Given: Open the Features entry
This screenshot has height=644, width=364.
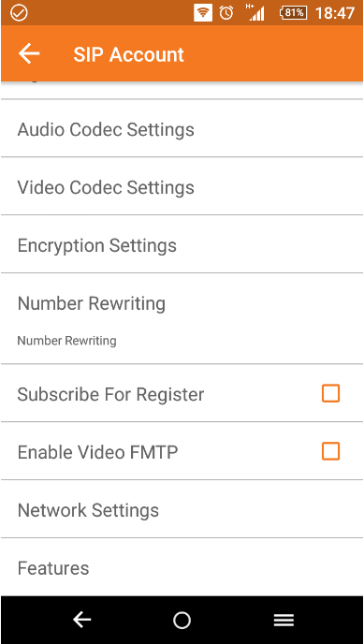Looking at the screenshot, I should [x=182, y=567].
